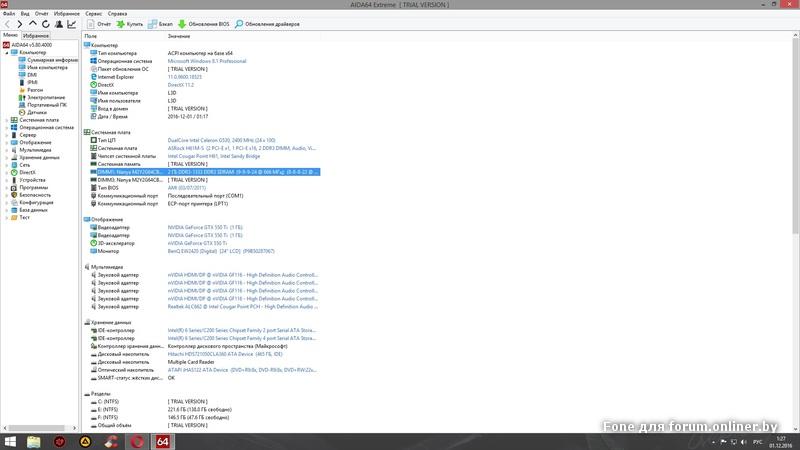
Task: Click the Бэкап toolbar button
Action: [160, 24]
